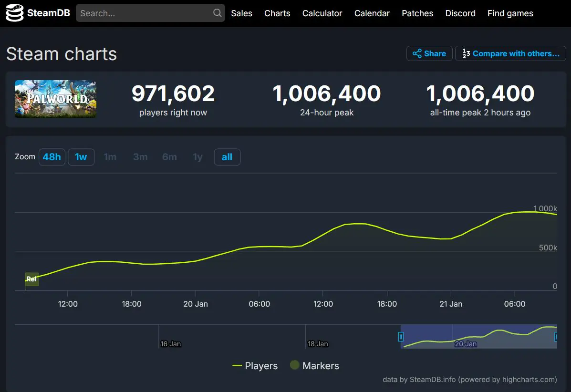Click the share icon in Share button
The height and width of the screenshot is (392, 571).
[417, 53]
